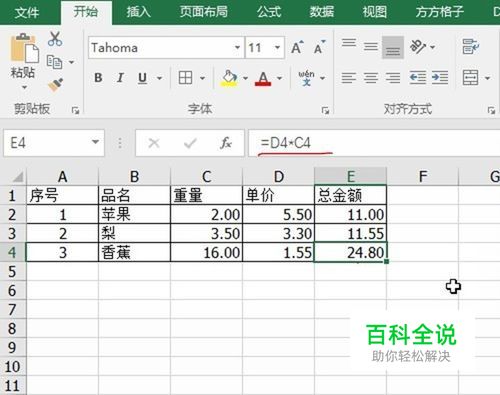Open underline style dropdown arrow
Viewport: 500px width, 395px height.
[x=159, y=79]
